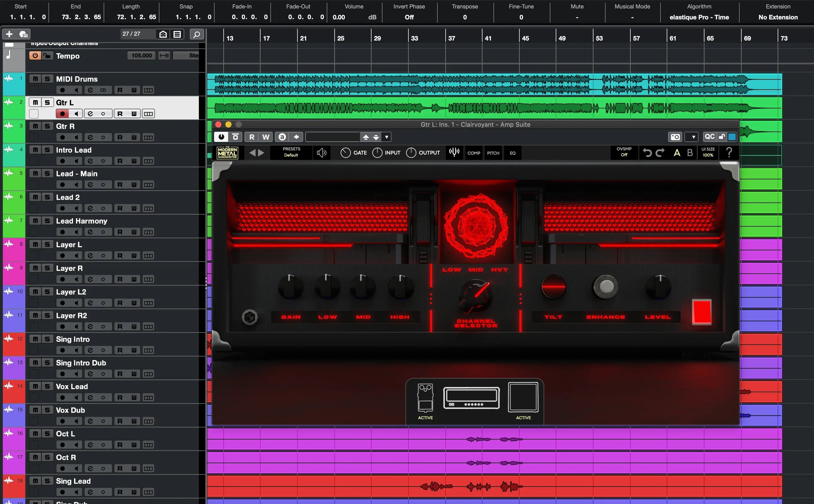Click the plugin snapshot camera icon
The height and width of the screenshot is (504, 814).
click(x=675, y=137)
